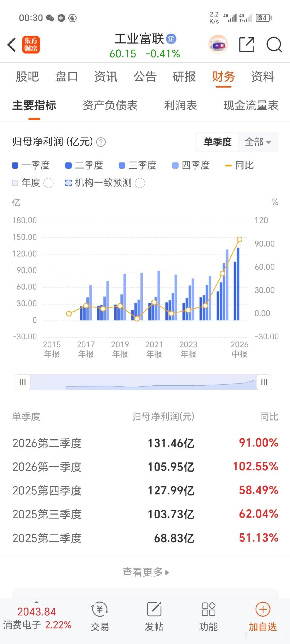Toggle 三季度 legend series
This screenshot has height=644, width=290.
[137, 165]
